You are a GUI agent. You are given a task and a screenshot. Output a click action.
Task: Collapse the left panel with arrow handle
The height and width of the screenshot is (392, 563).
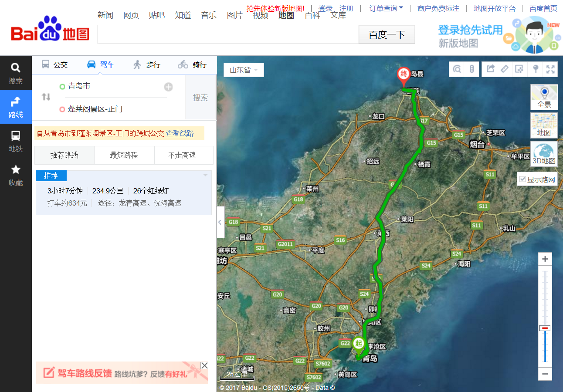[x=220, y=222]
